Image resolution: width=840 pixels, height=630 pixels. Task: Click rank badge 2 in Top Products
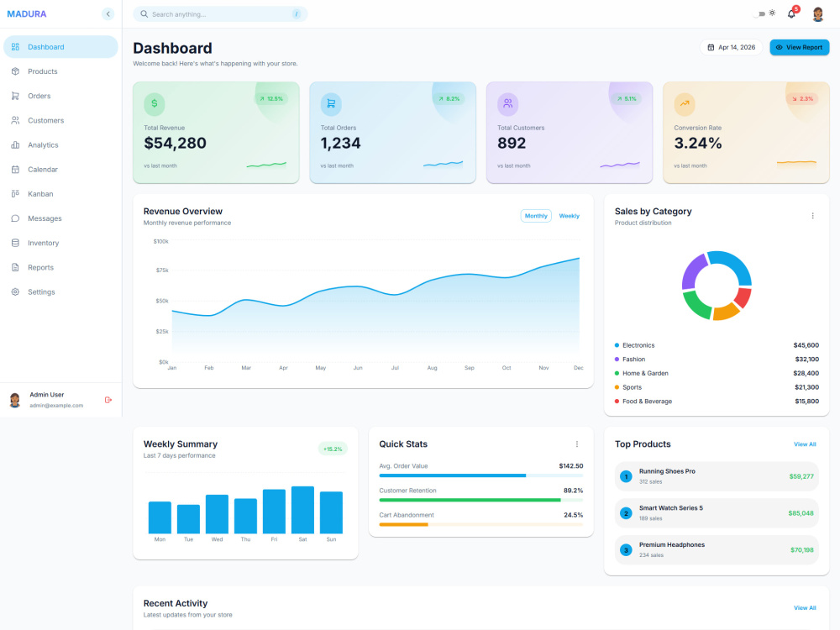coord(626,513)
